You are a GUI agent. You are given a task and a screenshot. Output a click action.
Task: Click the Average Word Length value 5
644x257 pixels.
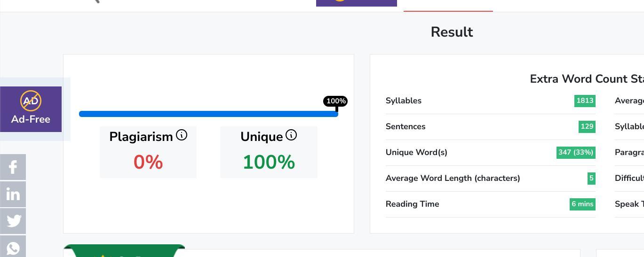click(x=591, y=179)
